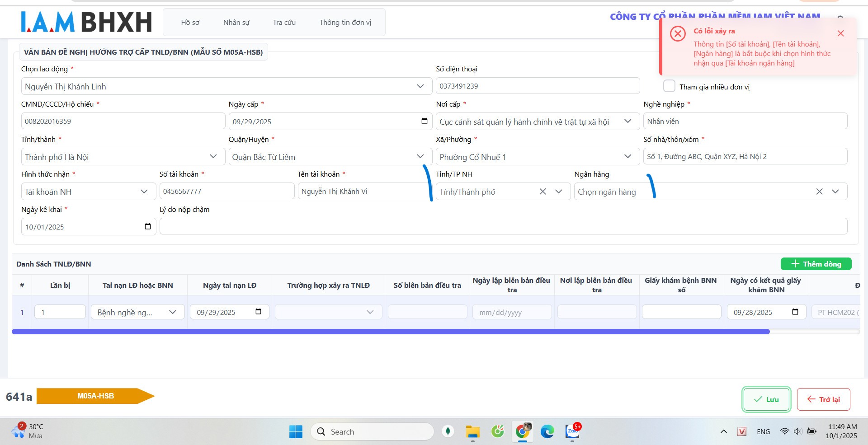The width and height of the screenshot is (868, 445).
Task: Clear the Ngân hàng selection
Action: click(x=819, y=192)
